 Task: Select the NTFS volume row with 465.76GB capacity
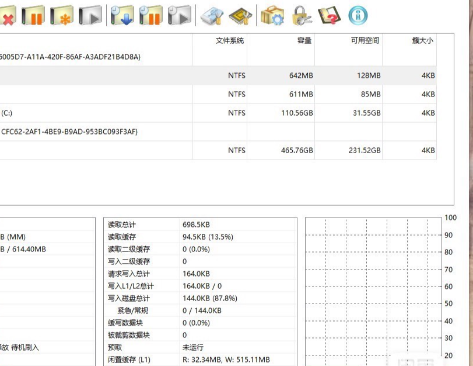pyautogui.click(x=218, y=150)
